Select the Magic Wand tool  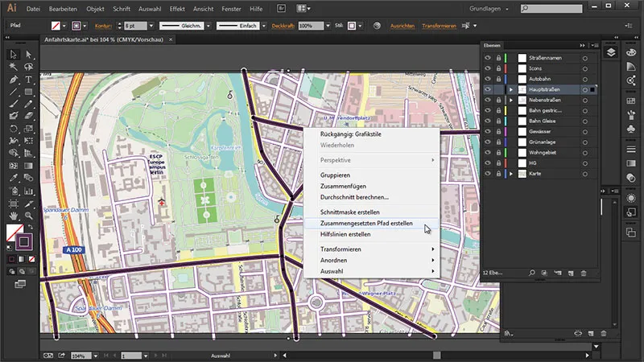click(13, 67)
